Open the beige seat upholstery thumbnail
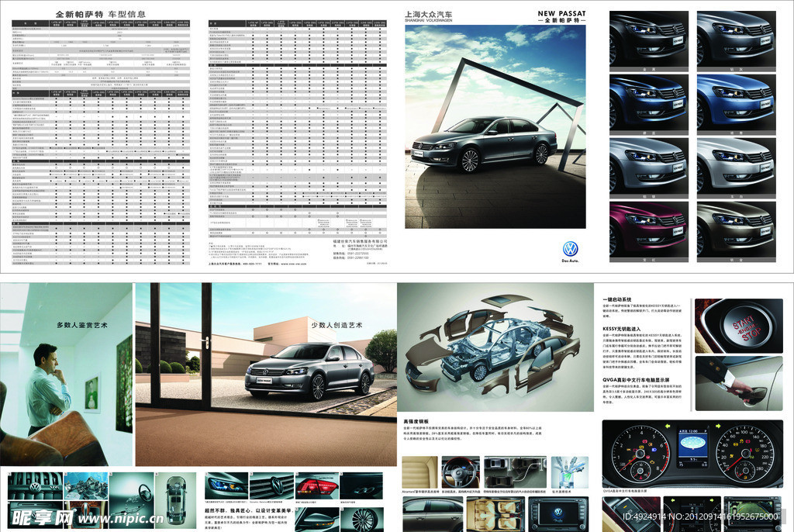The width and height of the screenshot is (794, 532). (419, 472)
